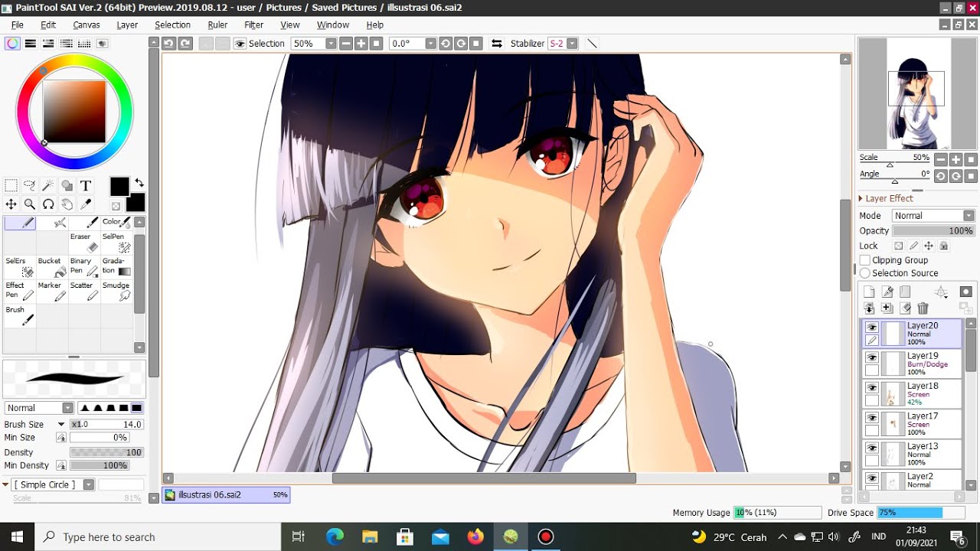The image size is (980, 551).
Task: Click the Brush Size value field
Action: point(106,424)
